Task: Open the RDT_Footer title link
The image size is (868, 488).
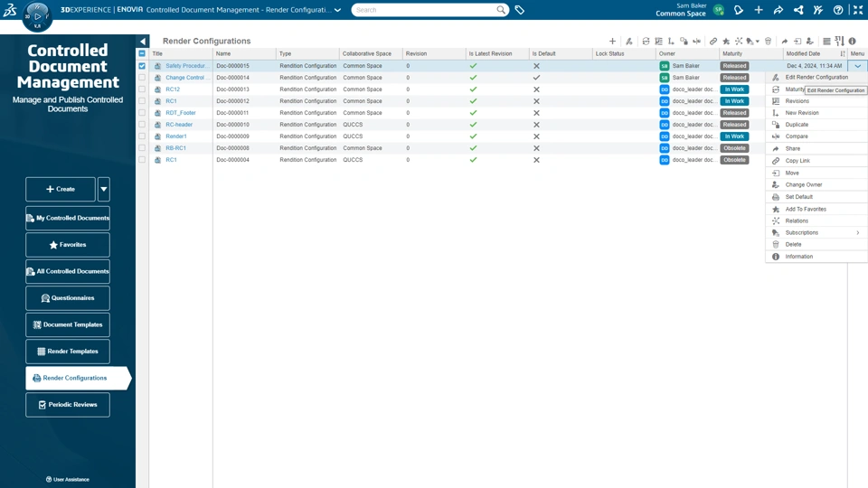Action: (x=181, y=113)
